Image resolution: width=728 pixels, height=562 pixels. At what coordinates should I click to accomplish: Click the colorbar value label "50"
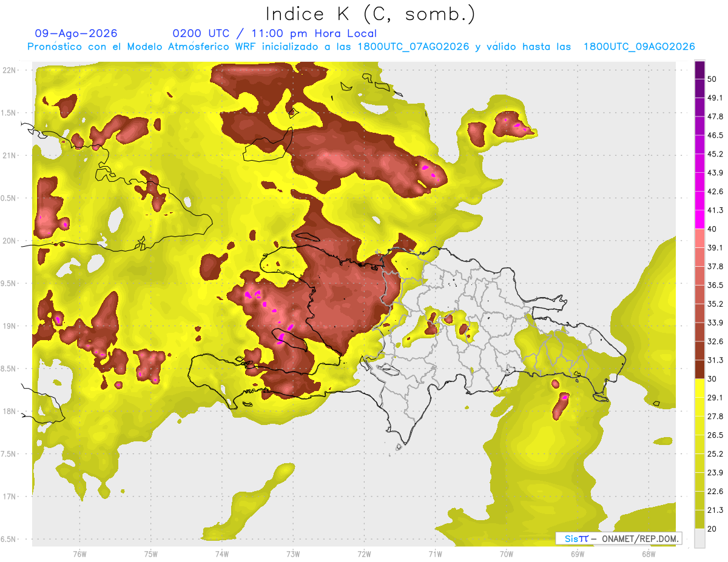point(712,79)
